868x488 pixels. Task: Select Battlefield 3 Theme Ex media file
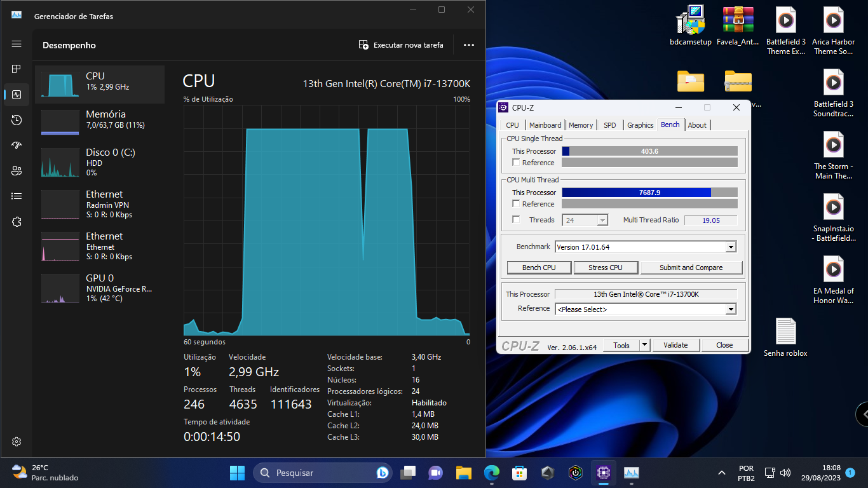pyautogui.click(x=785, y=32)
